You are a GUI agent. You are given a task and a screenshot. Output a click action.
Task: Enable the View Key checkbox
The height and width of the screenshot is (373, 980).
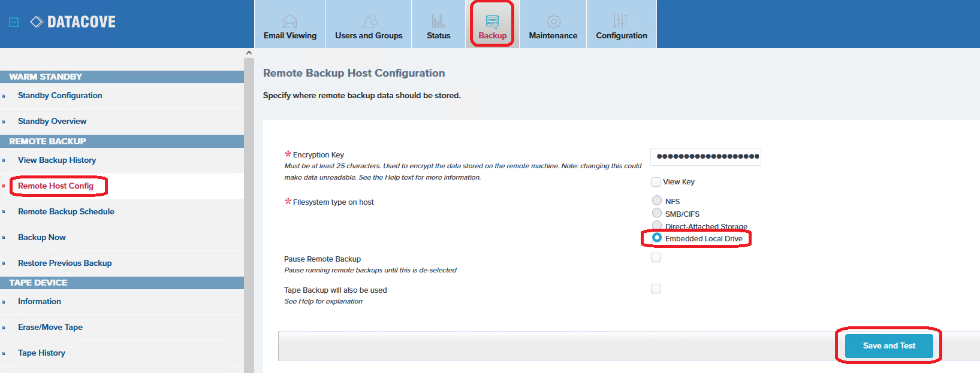pyautogui.click(x=656, y=182)
